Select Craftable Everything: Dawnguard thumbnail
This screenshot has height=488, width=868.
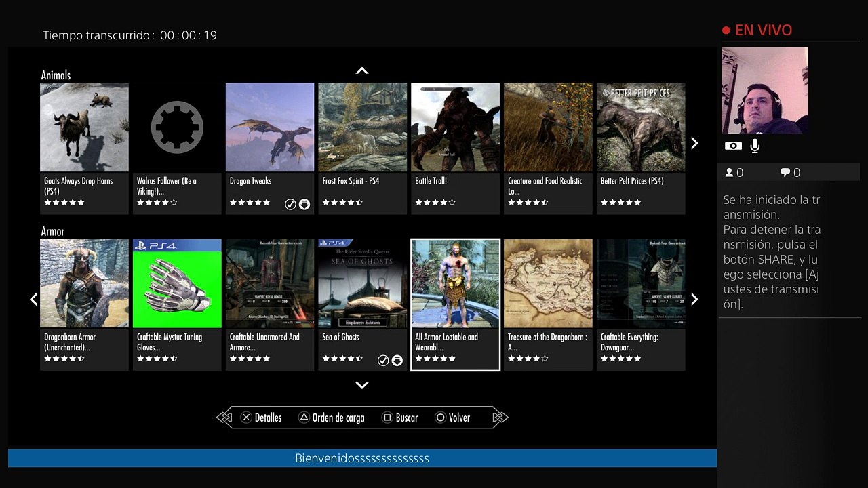(641, 283)
